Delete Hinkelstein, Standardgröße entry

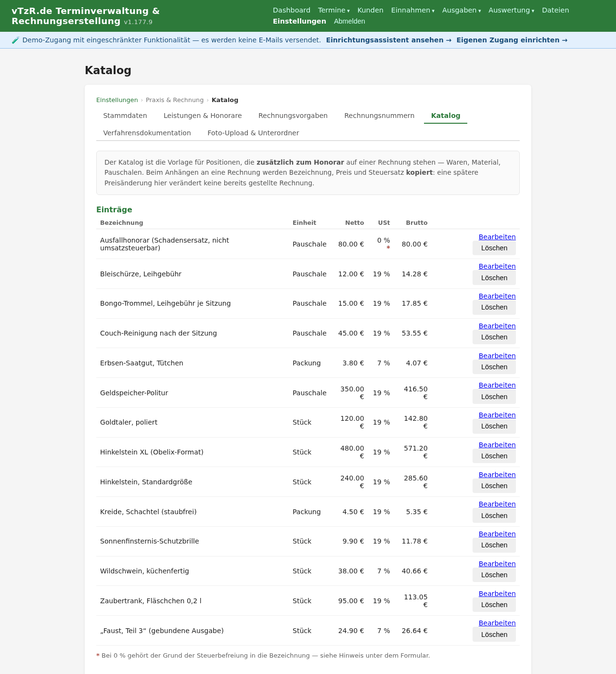point(494,486)
